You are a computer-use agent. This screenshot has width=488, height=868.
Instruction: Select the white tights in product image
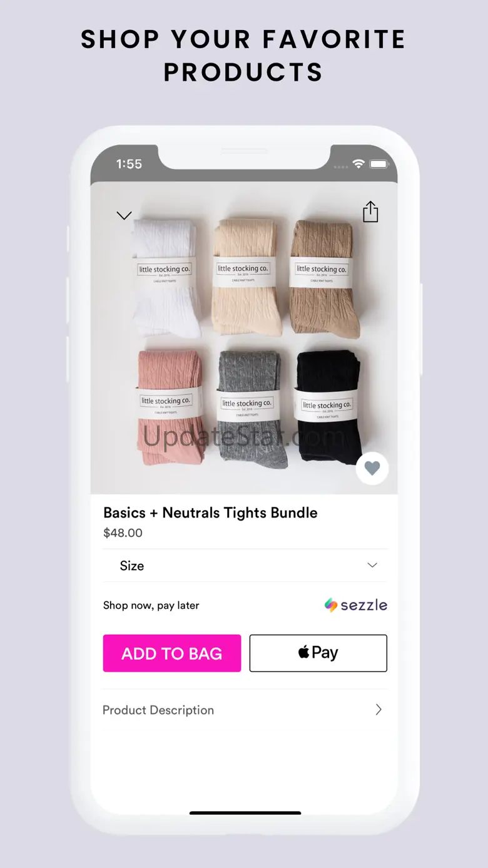pyautogui.click(x=166, y=278)
